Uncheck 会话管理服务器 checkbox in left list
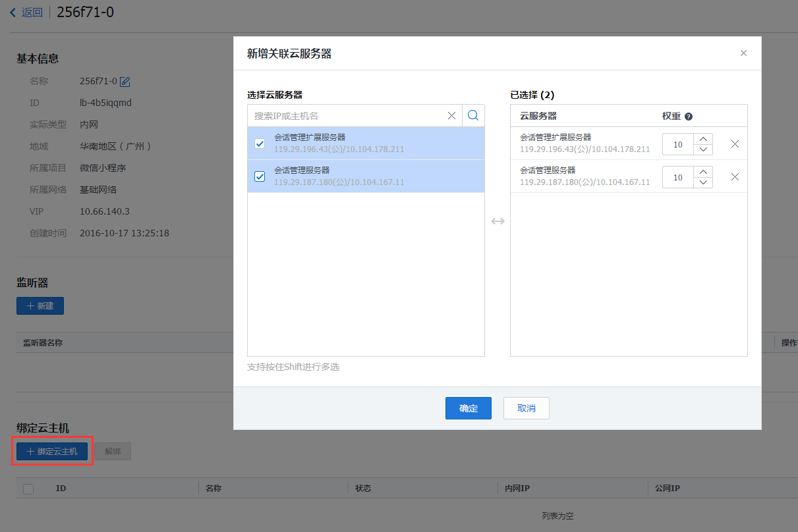This screenshot has height=532, width=798. click(260, 176)
